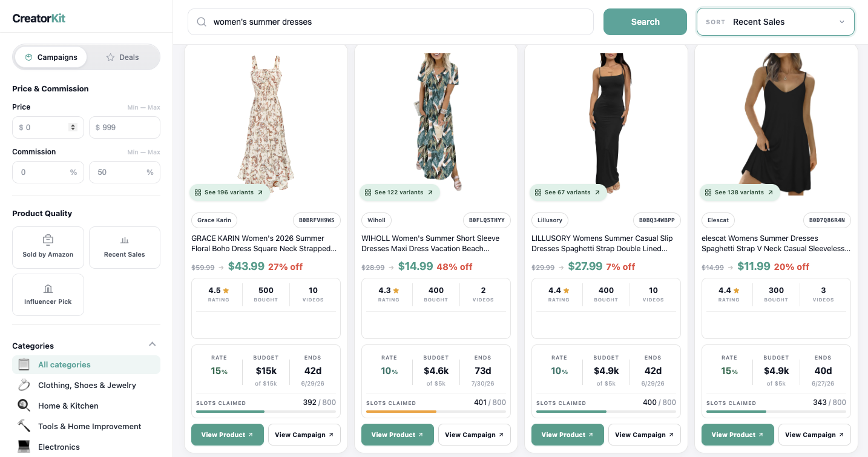
Task: Click the Influencer Pick building icon
Action: tap(48, 288)
